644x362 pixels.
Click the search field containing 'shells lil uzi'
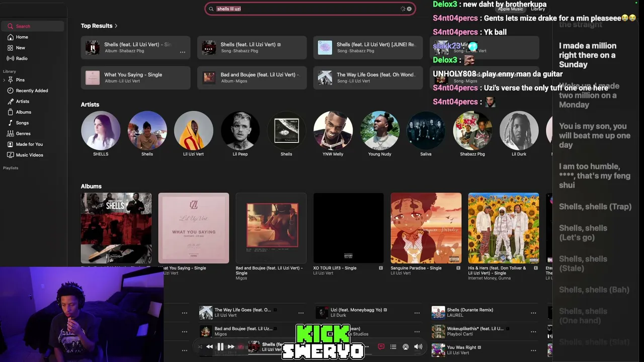click(x=310, y=9)
